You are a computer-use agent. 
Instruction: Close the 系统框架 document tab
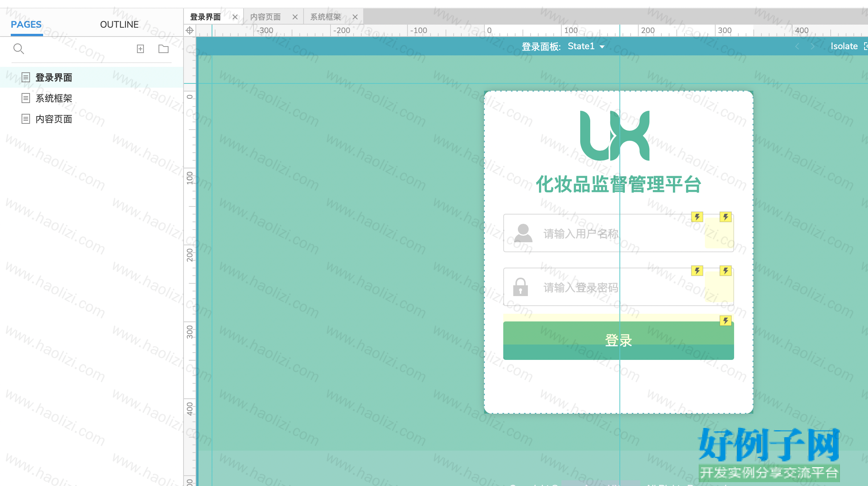pos(355,17)
